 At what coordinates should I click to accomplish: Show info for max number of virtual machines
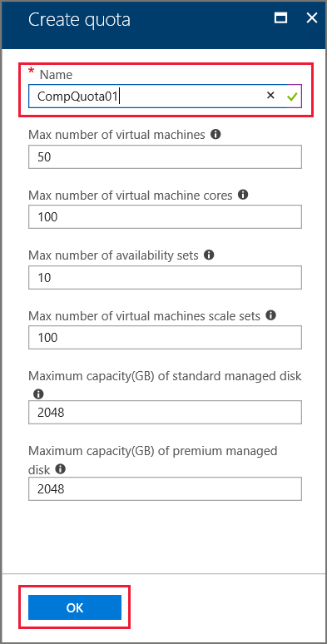pyautogui.click(x=216, y=134)
